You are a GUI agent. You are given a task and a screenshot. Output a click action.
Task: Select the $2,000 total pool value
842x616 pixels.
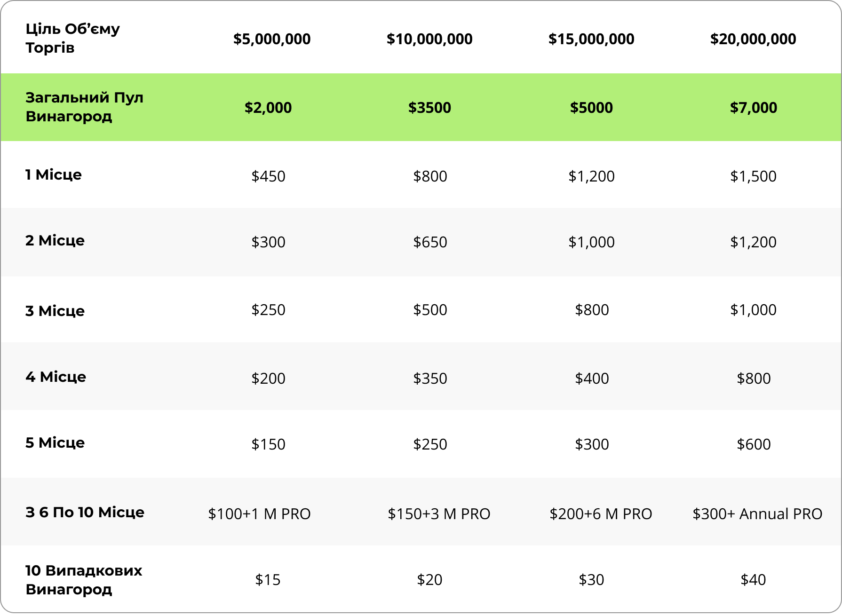(x=268, y=108)
